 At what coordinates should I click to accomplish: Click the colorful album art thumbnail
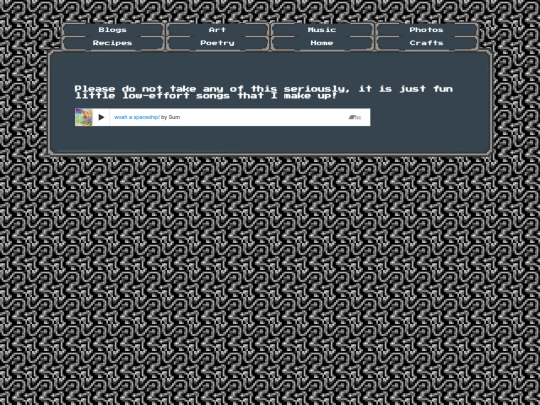(x=84, y=117)
